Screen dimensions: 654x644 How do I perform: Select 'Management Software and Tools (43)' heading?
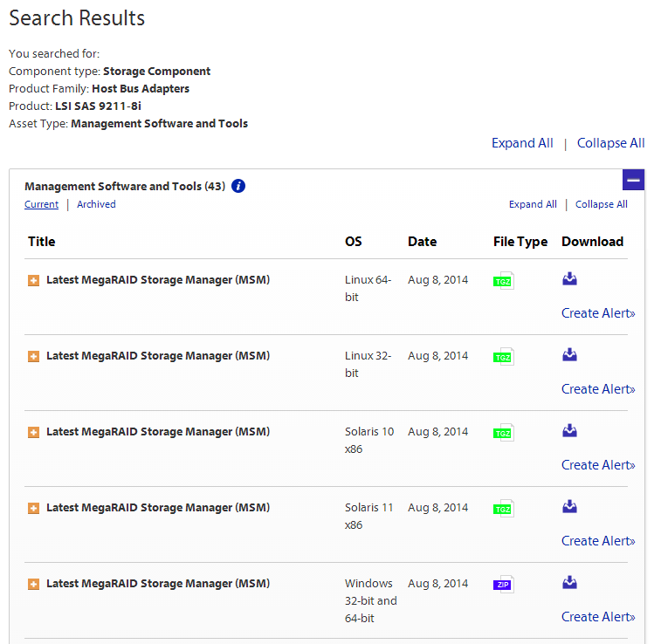point(125,187)
